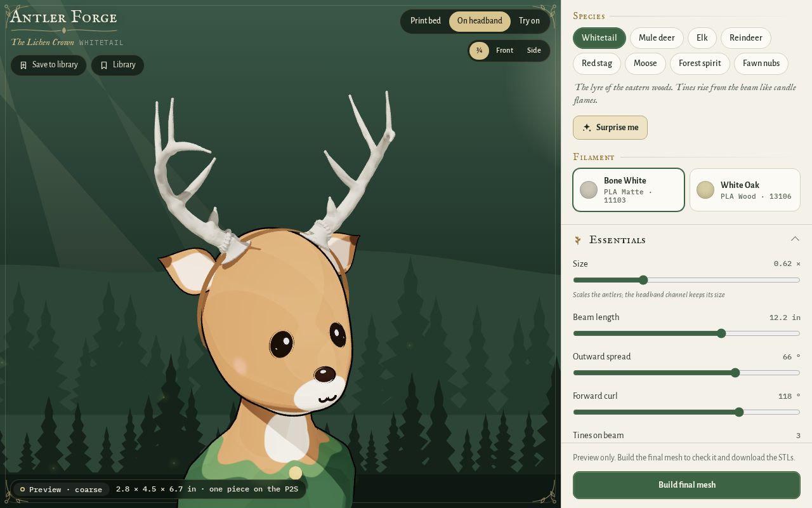Click the antler icon beside Essentials
The image size is (812, 508).
coord(578,240)
